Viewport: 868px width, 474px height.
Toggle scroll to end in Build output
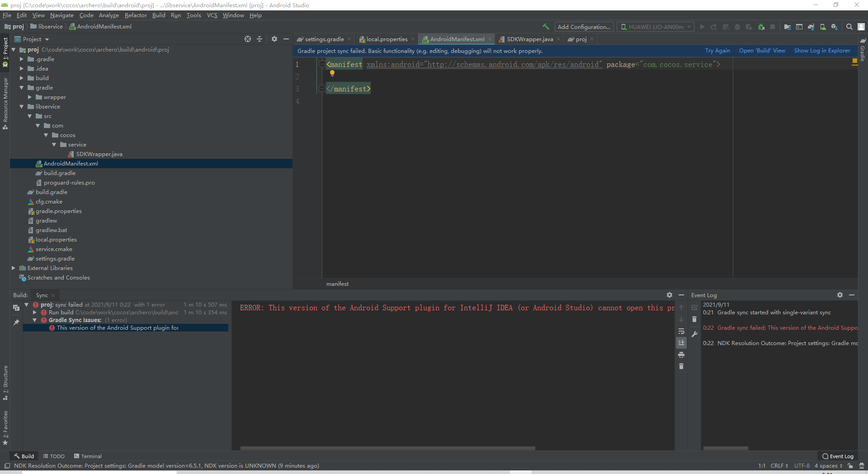(x=681, y=343)
